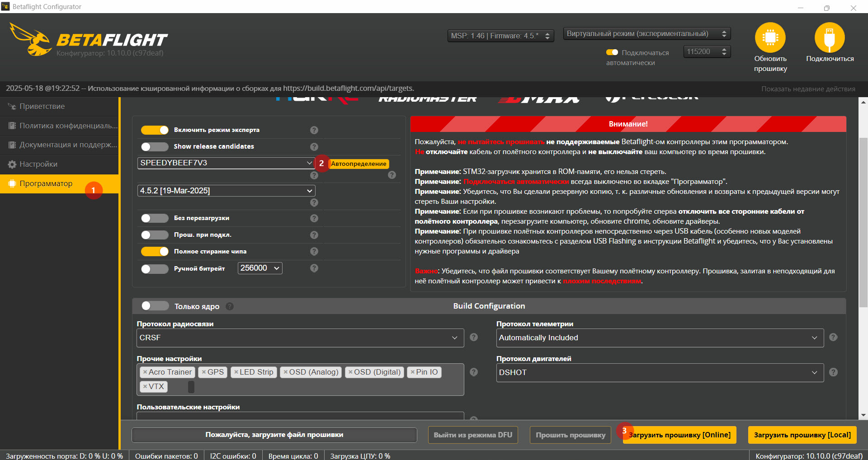Click help icon next to Только ядро
868x460 pixels.
pos(230,306)
